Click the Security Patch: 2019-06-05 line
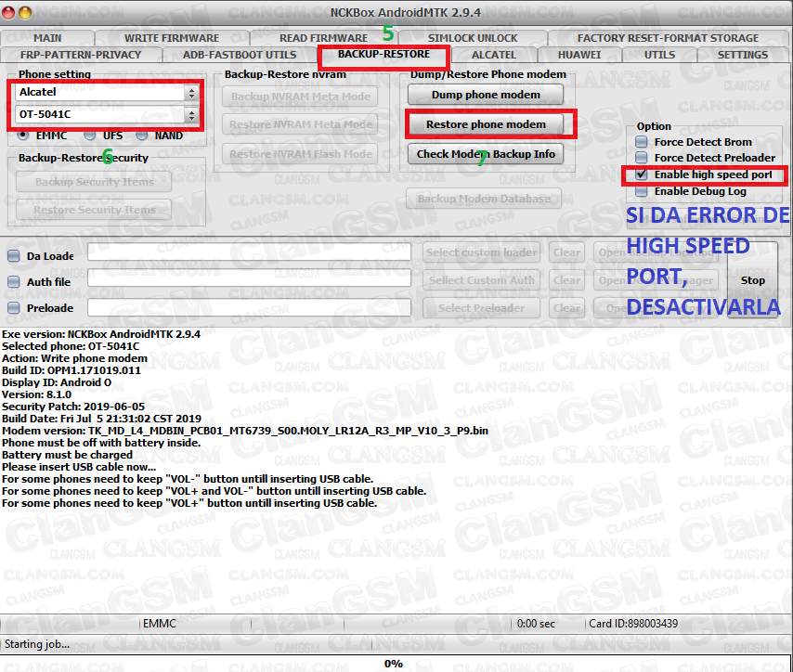This screenshot has height=672, width=793. click(72, 407)
